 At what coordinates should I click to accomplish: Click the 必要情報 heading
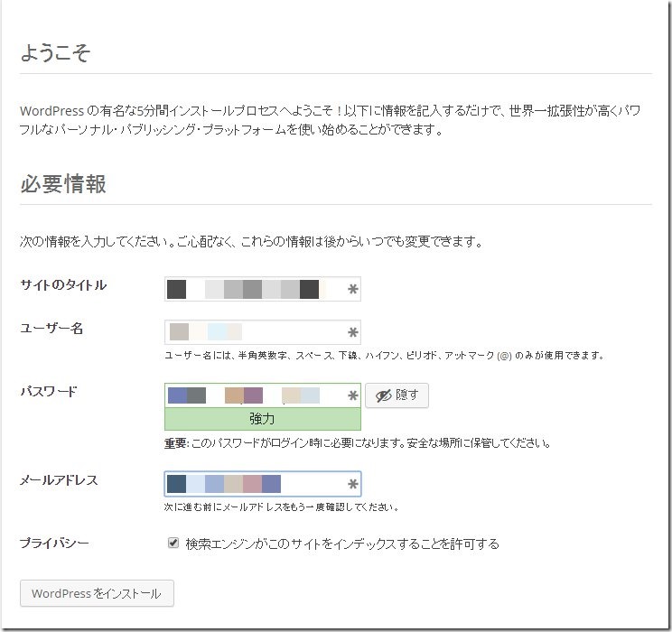click(63, 184)
